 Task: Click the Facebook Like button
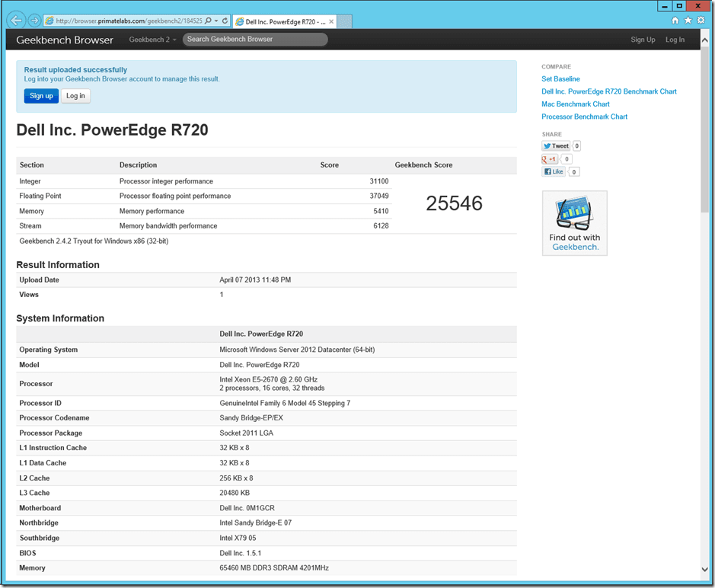click(x=554, y=171)
